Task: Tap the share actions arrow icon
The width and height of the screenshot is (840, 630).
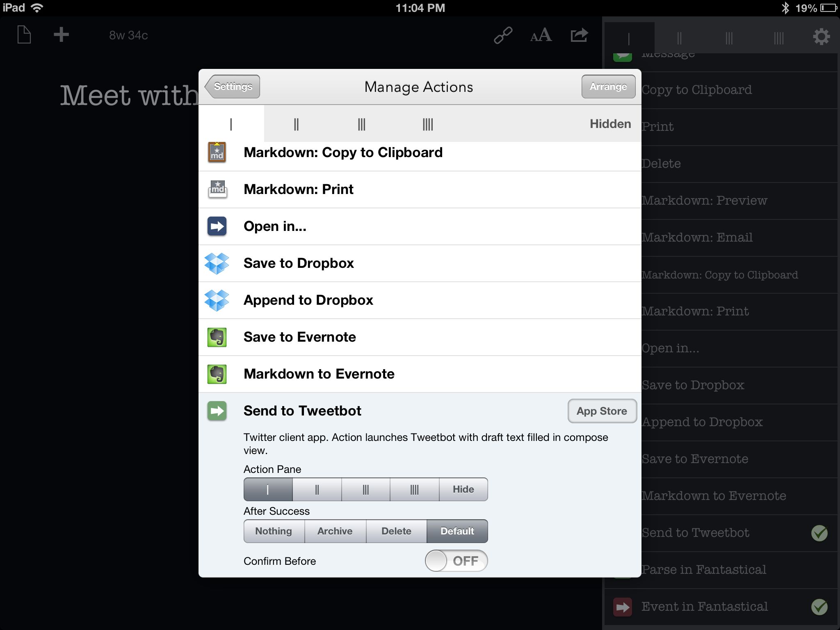Action: 579,35
